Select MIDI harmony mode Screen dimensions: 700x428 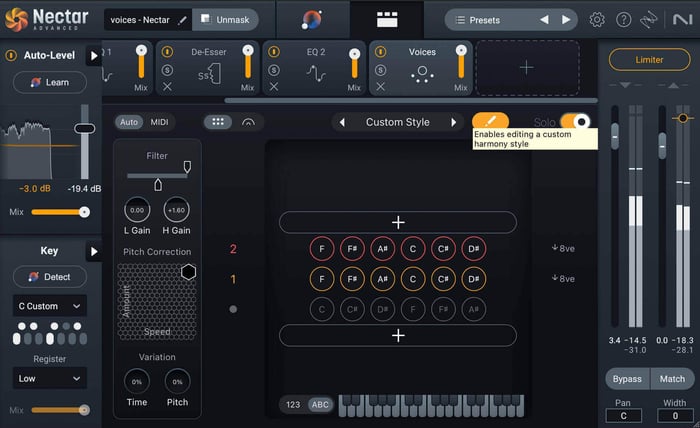click(159, 122)
